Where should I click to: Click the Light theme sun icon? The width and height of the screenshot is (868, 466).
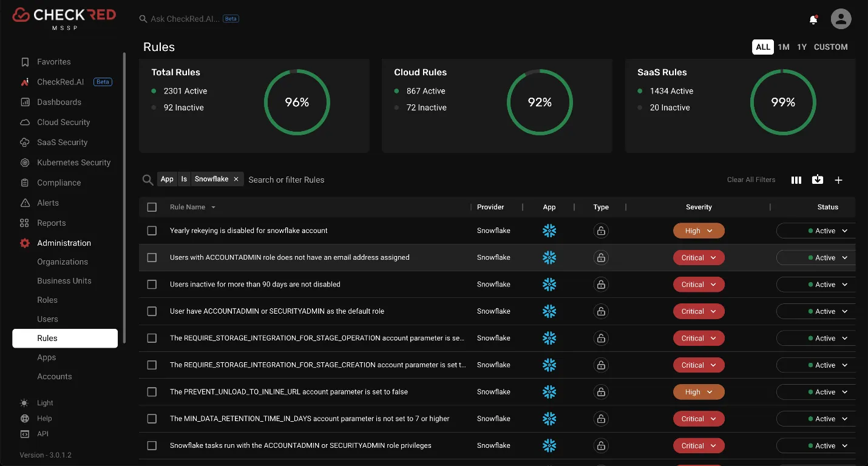coord(24,403)
